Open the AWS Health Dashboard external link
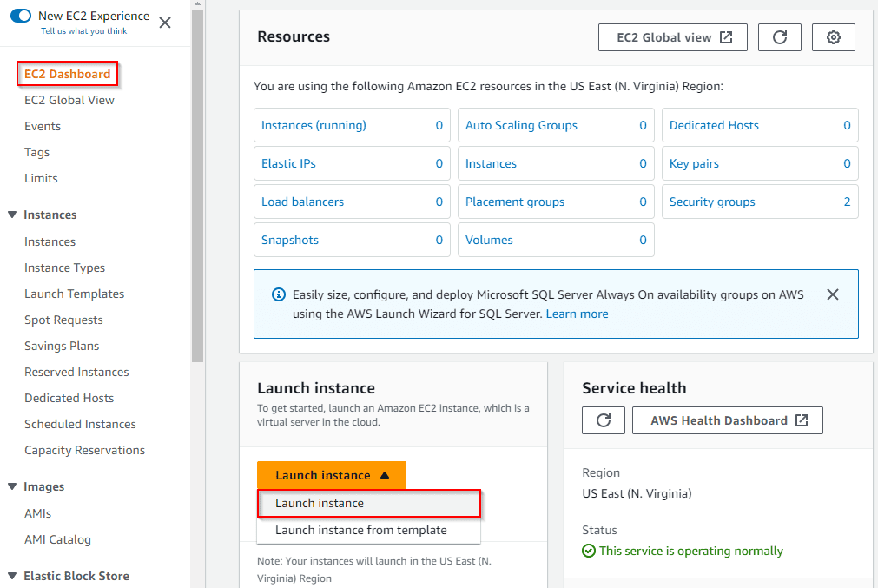Screen dimensions: 878x588 pyautogui.click(x=728, y=420)
